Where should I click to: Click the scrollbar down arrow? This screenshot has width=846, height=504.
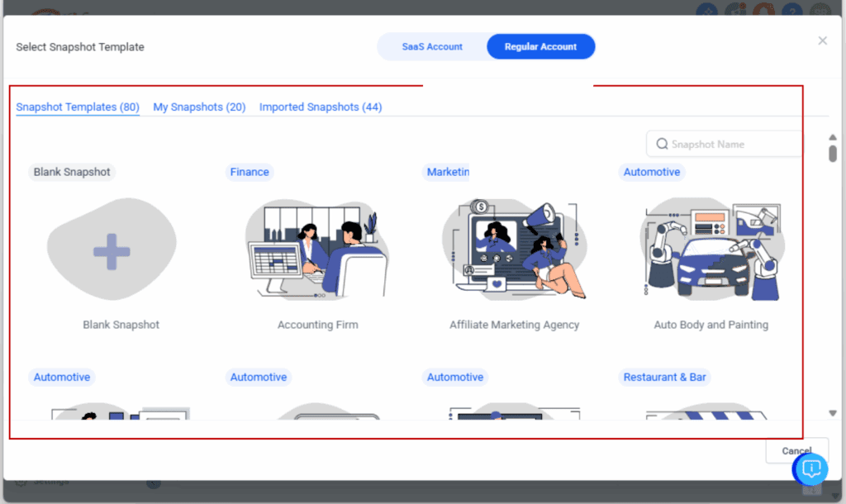[x=833, y=413]
